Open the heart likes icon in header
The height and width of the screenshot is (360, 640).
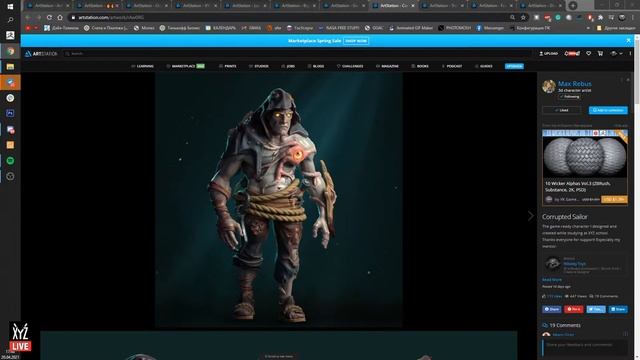[x=589, y=53]
